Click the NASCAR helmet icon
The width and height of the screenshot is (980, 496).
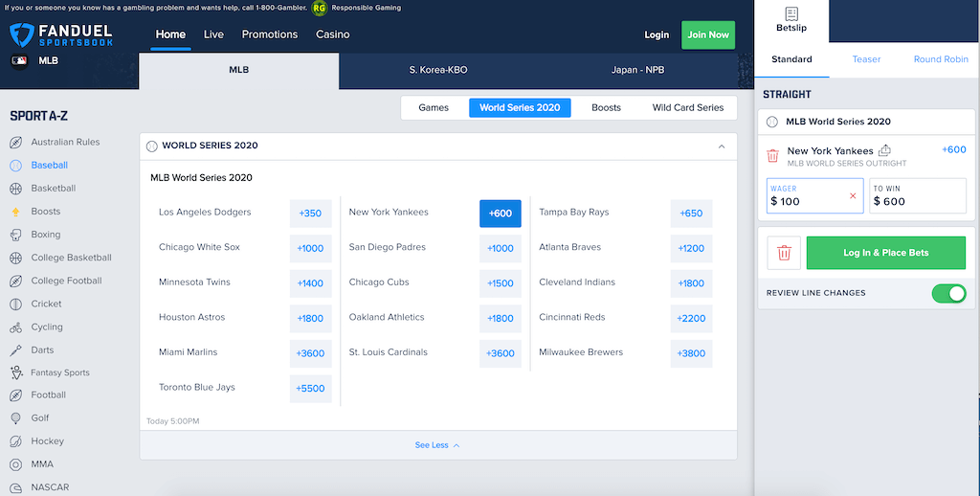(16, 488)
